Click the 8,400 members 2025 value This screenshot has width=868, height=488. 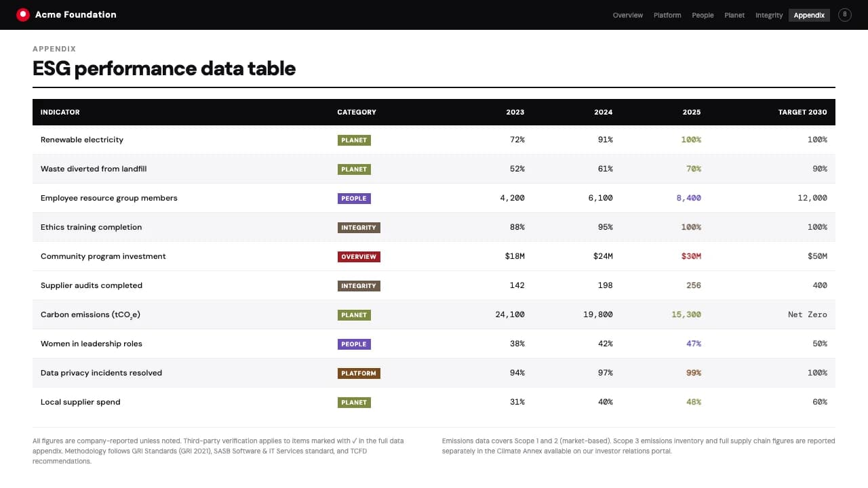coord(688,198)
